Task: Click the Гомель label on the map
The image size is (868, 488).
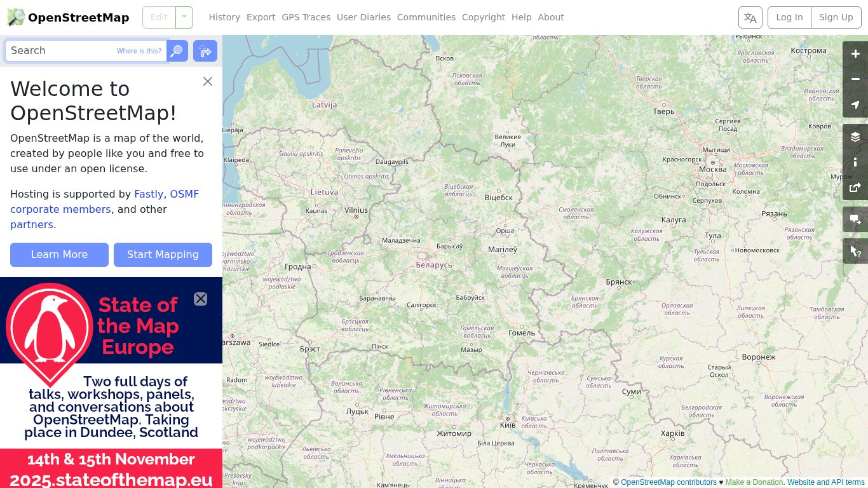Action: [x=522, y=333]
